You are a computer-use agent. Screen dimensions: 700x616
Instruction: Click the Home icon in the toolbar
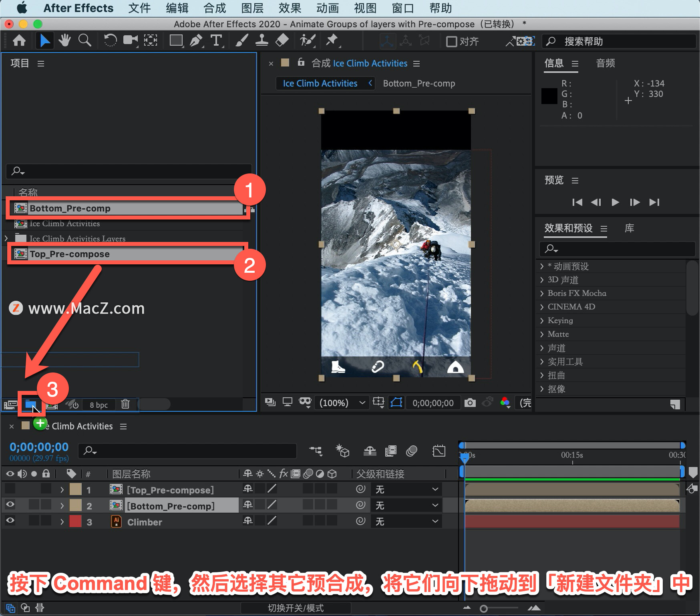pyautogui.click(x=19, y=41)
